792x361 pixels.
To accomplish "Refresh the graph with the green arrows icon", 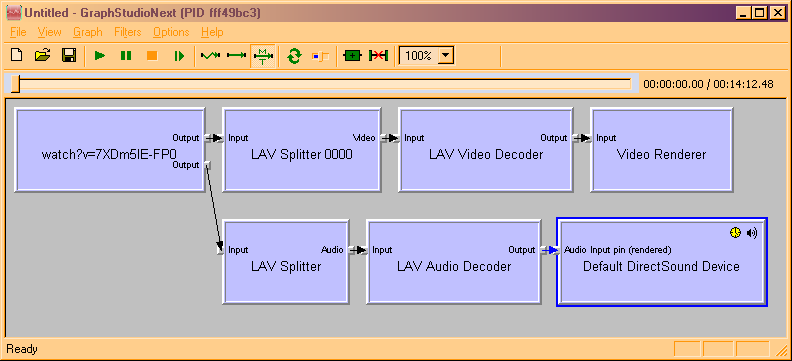I will tap(294, 56).
